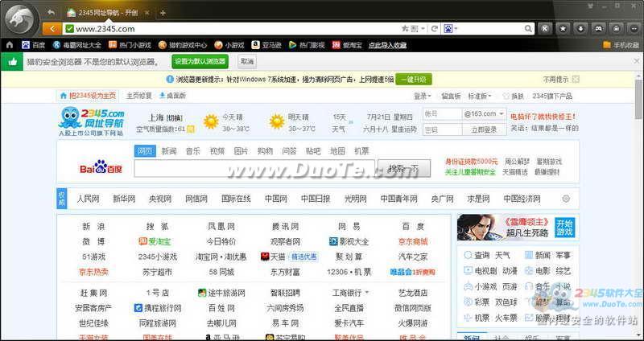Close the default browser notification bar
This screenshot has width=644, height=341.
637,61
